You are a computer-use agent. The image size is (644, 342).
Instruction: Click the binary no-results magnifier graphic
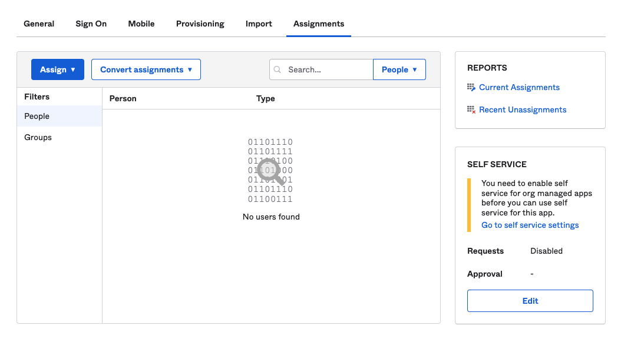click(270, 170)
